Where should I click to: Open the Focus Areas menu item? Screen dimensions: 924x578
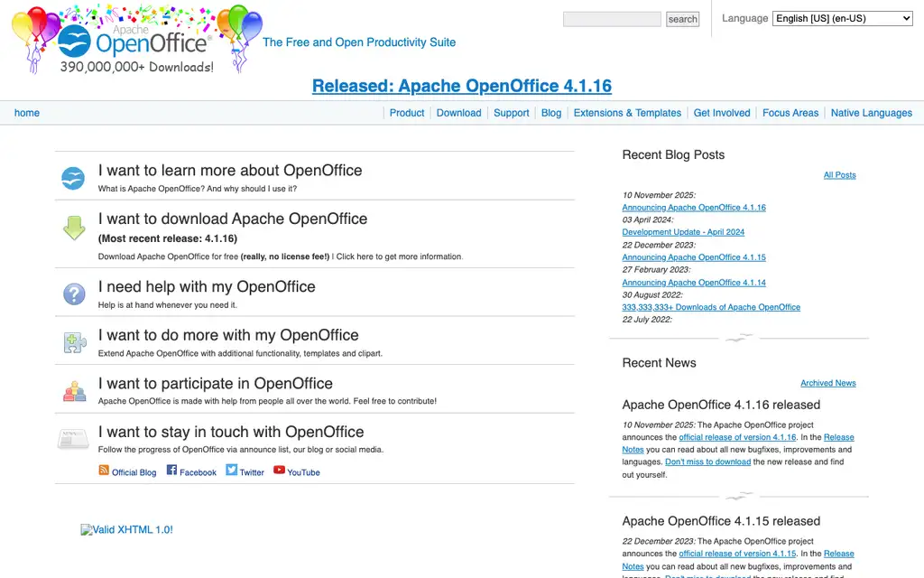790,113
